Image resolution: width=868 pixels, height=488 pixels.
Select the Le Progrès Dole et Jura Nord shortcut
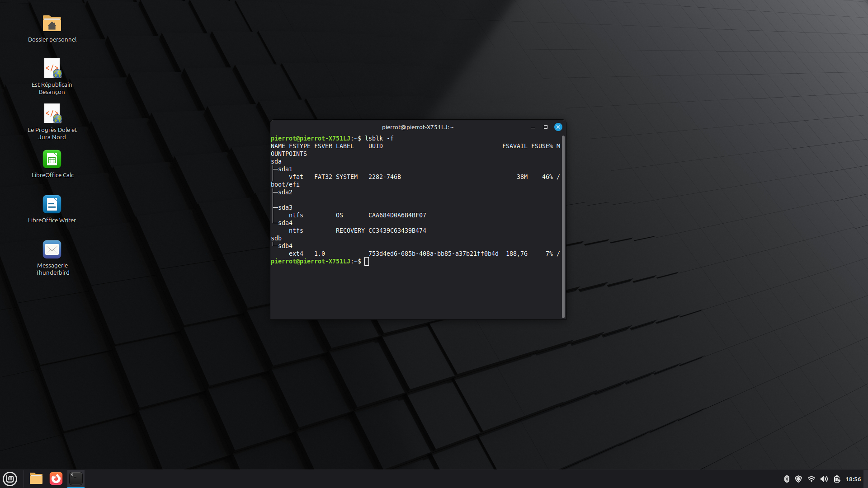click(x=52, y=114)
